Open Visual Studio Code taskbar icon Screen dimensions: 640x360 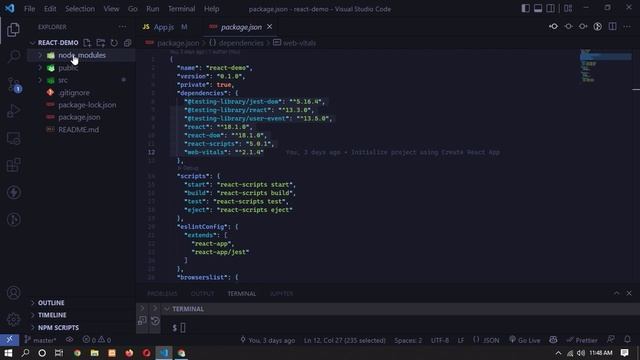164,353
